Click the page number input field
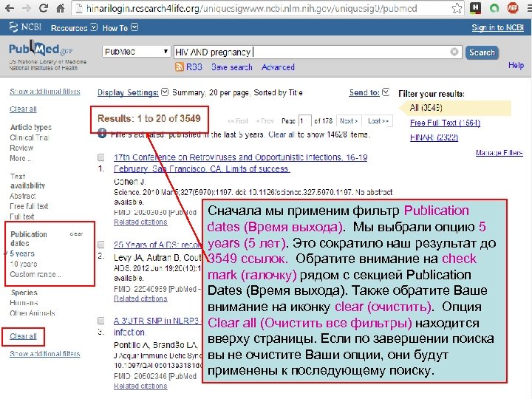532x399 pixels. (x=304, y=121)
